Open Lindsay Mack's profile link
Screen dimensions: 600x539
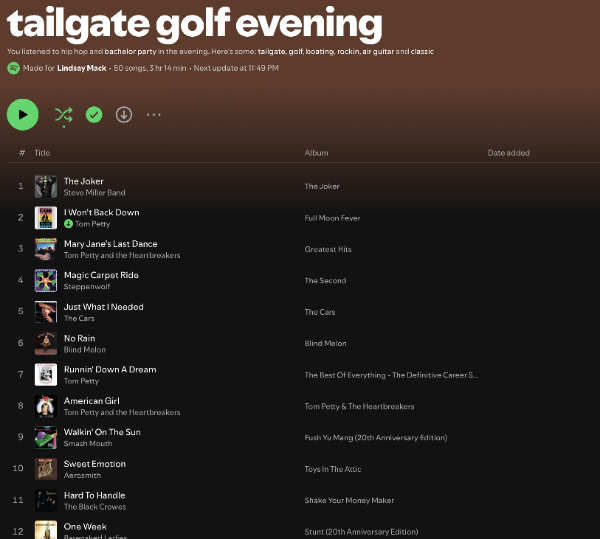[x=82, y=68]
